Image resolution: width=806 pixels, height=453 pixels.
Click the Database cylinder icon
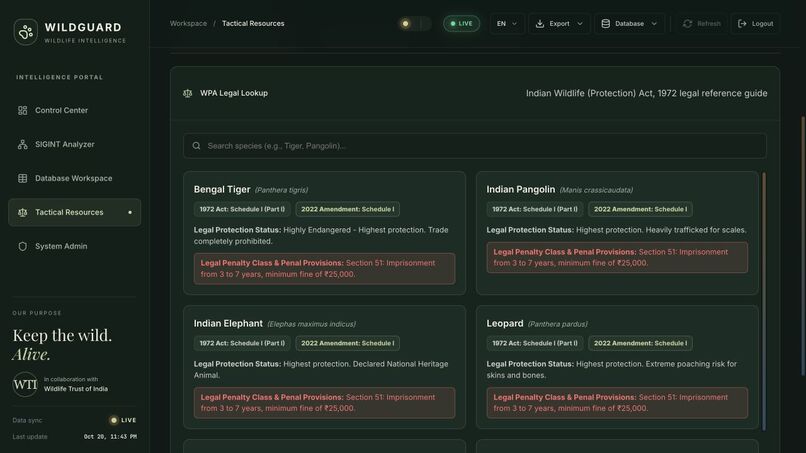606,24
